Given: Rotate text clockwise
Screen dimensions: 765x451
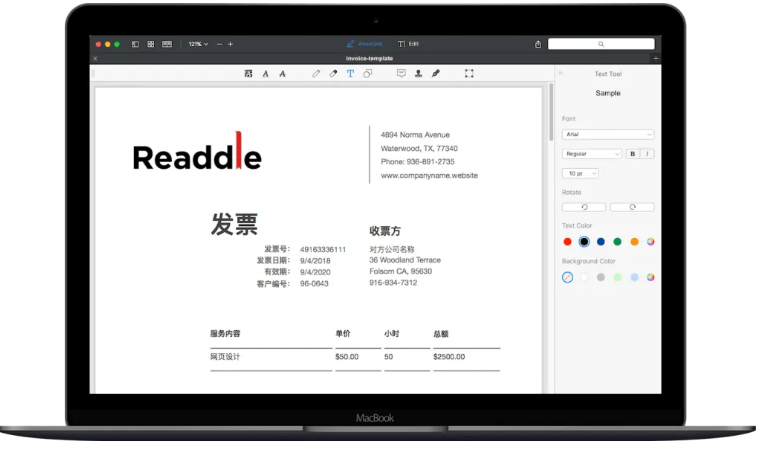Looking at the screenshot, I should 631,207.
